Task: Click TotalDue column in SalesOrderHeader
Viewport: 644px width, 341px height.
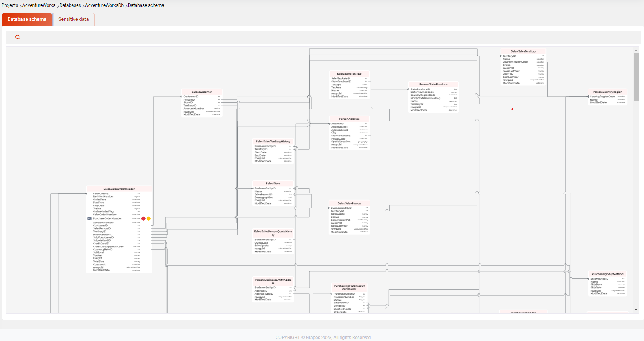Action: point(98,261)
